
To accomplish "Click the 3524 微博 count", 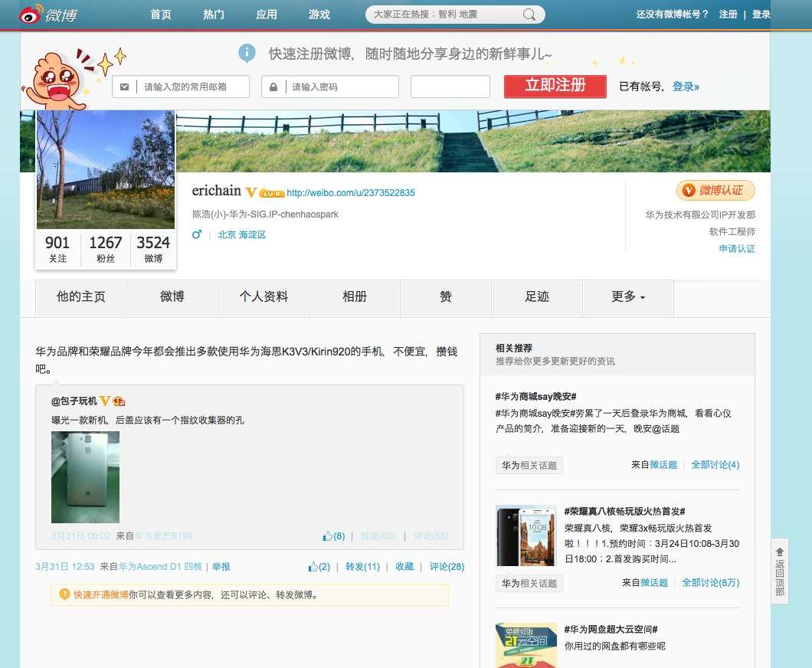I will 153,248.
